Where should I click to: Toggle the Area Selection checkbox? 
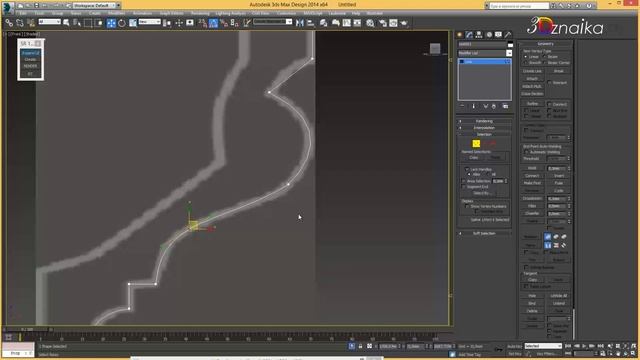coord(464,181)
